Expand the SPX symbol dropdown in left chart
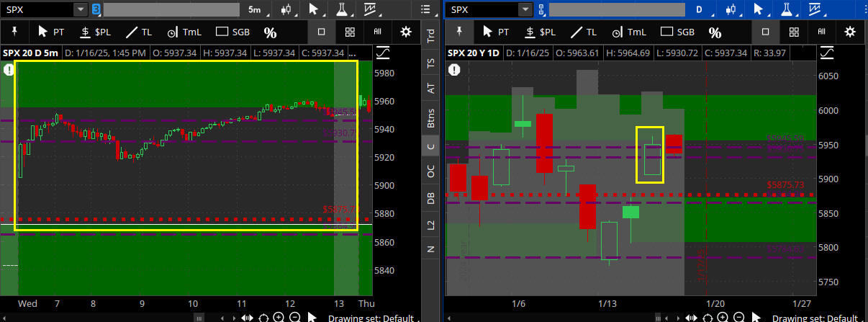The image size is (868, 322). (x=81, y=9)
